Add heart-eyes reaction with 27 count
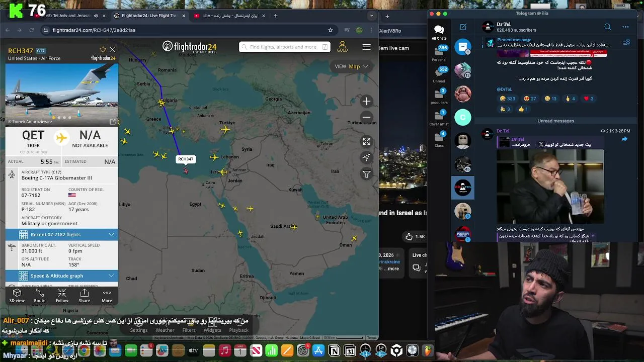The height and width of the screenshot is (362, 644). click(530, 99)
